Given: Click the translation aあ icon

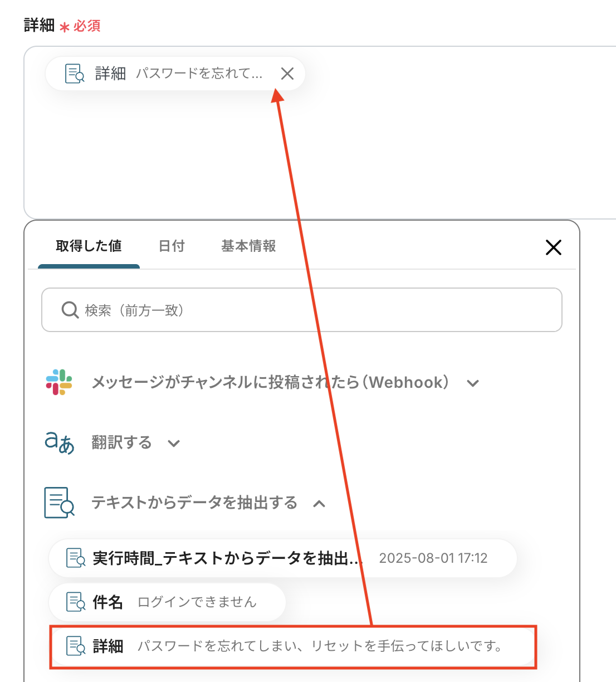Looking at the screenshot, I should pos(59,443).
